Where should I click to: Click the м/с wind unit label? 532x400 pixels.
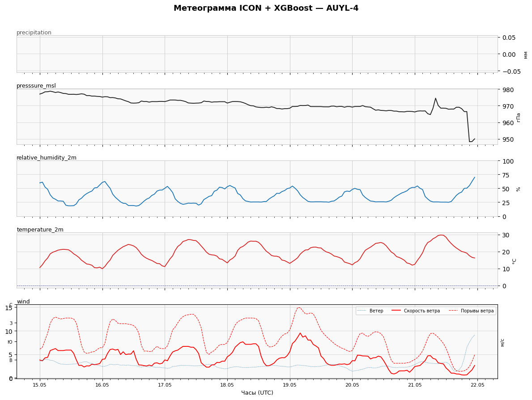pyautogui.click(x=502, y=342)
